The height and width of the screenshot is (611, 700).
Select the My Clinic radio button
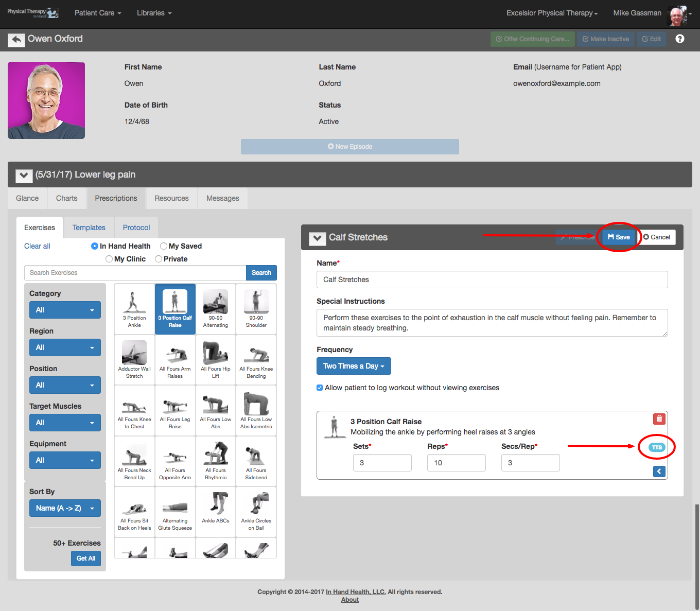(x=109, y=259)
